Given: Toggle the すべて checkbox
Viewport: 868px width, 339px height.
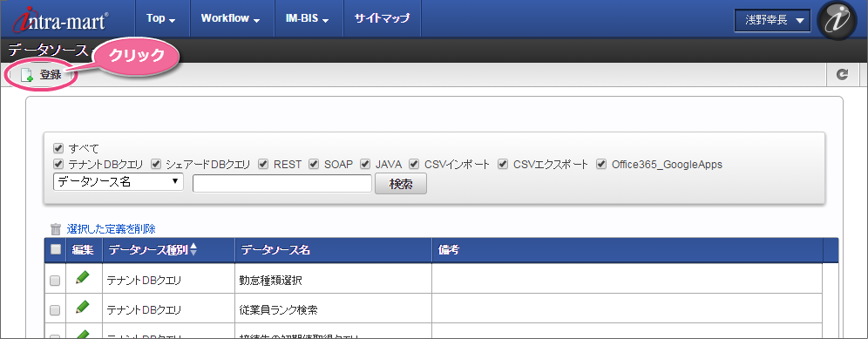Looking at the screenshot, I should pos(58,148).
